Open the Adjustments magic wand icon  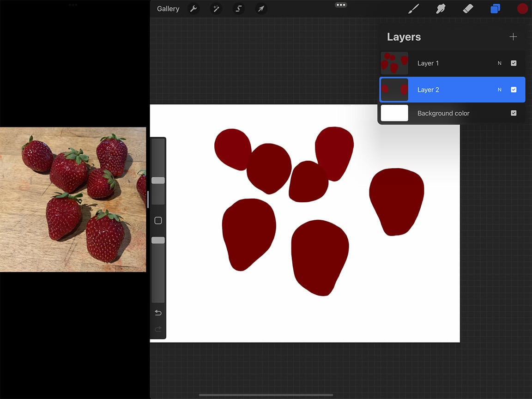[x=216, y=8]
